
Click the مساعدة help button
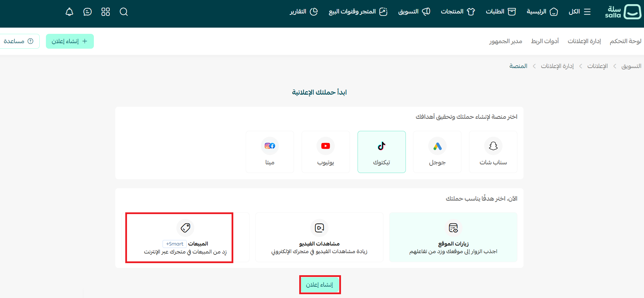pos(19,41)
